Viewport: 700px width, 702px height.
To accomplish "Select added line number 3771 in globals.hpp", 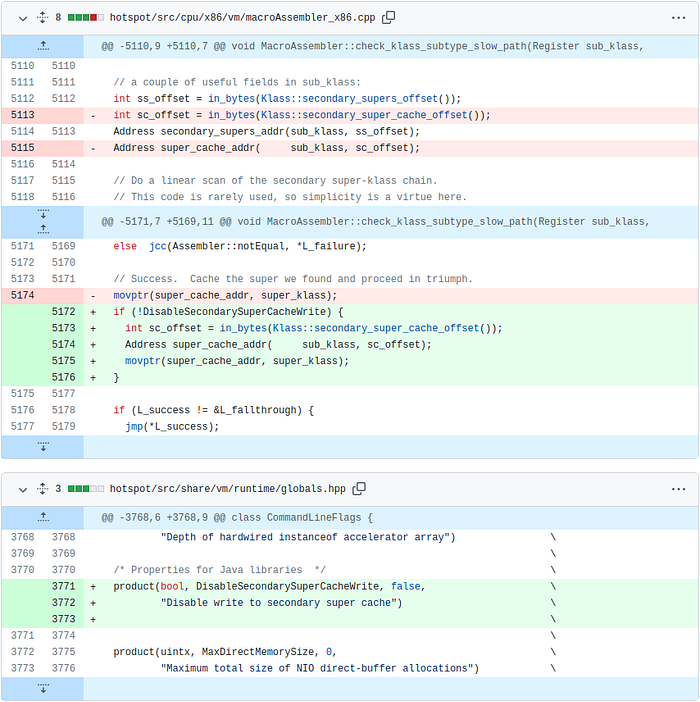I will pyautogui.click(x=63, y=586).
